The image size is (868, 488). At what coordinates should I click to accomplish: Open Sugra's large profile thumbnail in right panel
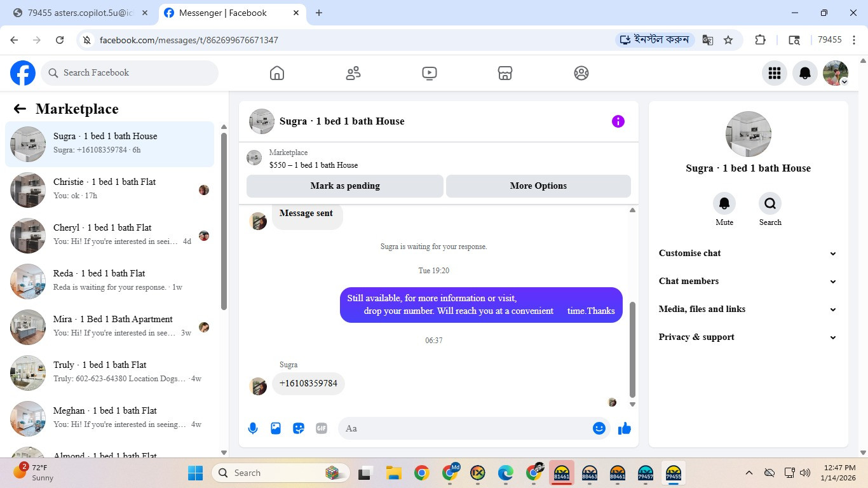click(x=749, y=134)
